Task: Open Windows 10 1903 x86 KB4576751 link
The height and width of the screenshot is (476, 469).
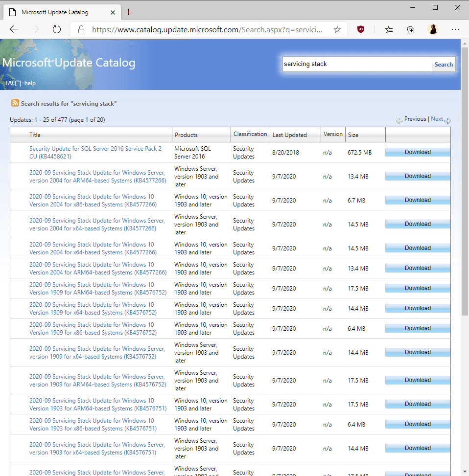Action: point(93,425)
